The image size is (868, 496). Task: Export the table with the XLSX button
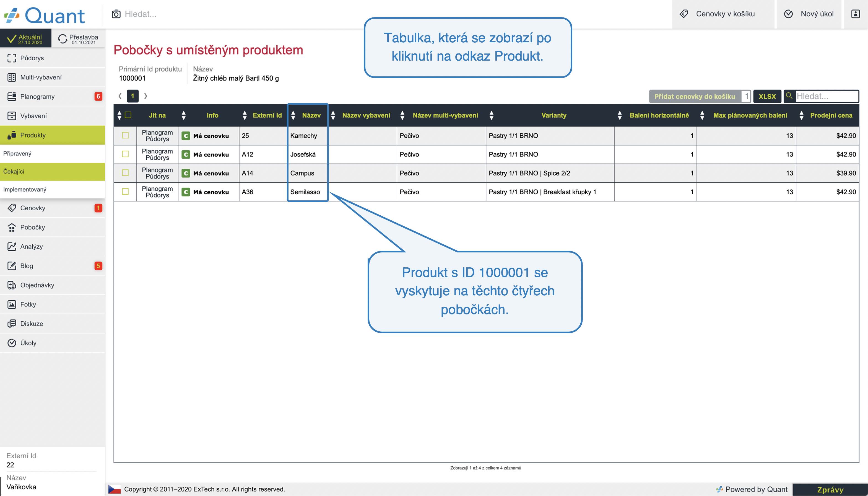click(x=767, y=96)
